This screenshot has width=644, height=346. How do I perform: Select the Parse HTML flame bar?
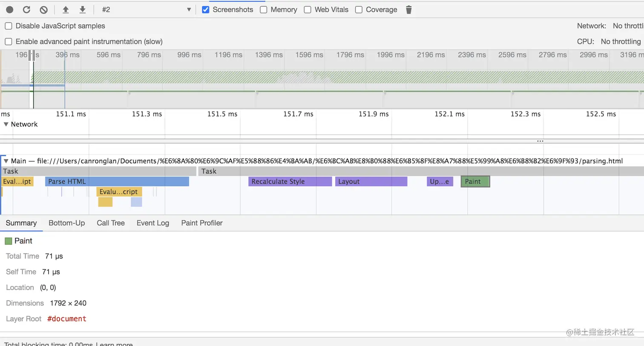click(x=117, y=181)
